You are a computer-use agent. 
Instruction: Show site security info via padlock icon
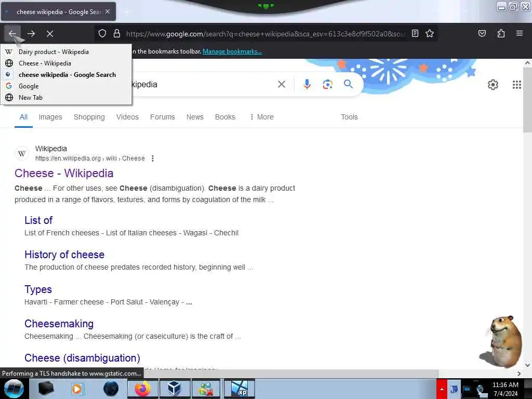(117, 34)
